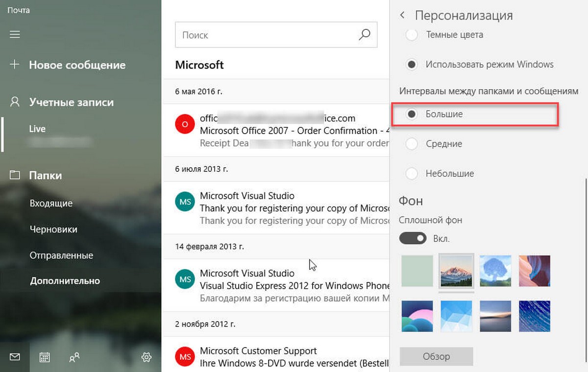Viewport: 588px width, 372px height.
Task: Click Новое сообщение in sidebar
Action: 77,65
